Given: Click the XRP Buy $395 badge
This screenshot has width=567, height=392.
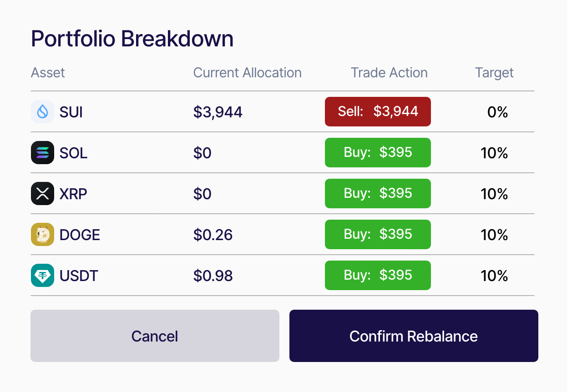Looking at the screenshot, I should [378, 193].
